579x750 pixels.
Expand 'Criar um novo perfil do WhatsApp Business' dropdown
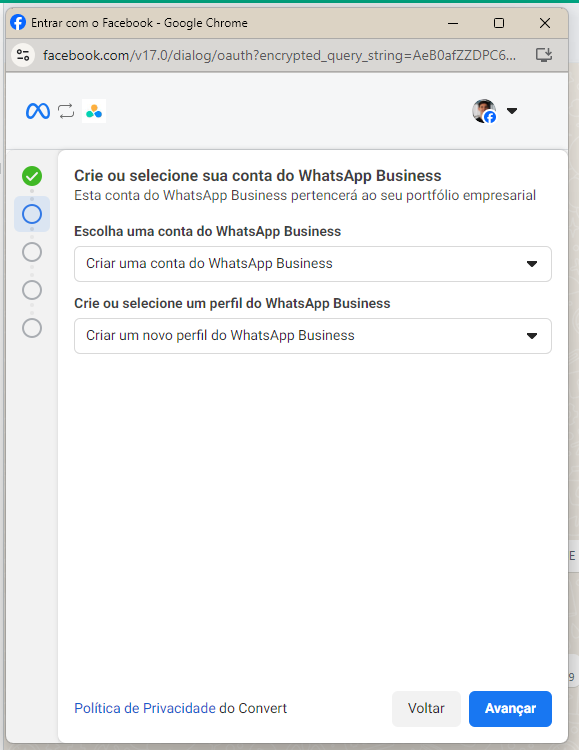coord(313,336)
